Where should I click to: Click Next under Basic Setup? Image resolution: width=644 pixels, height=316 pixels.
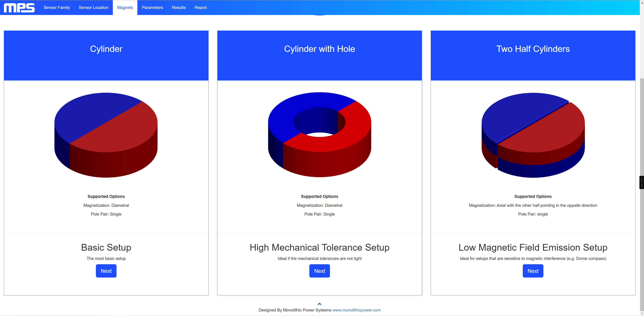coord(106,271)
